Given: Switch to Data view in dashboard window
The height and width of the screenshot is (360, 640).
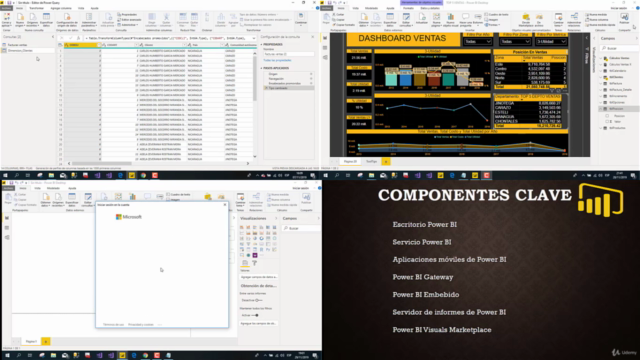Looking at the screenshot, I should tap(325, 48).
